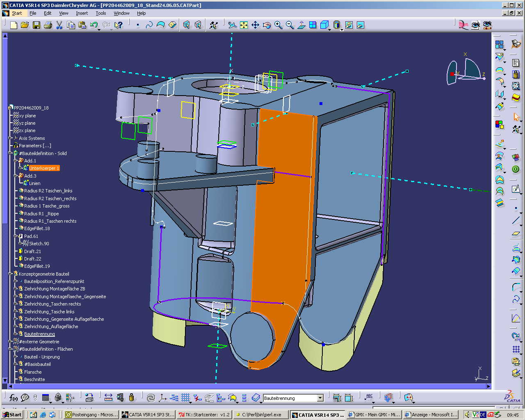The image size is (525, 420).
Task: Toggle the grid display icon in bottom toolbar
Action: (x=185, y=397)
